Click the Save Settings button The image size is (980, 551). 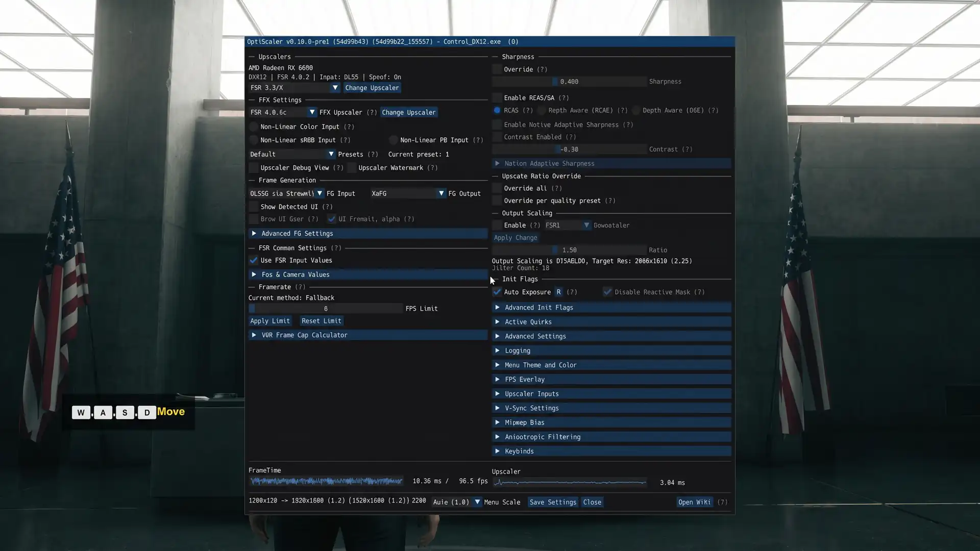pyautogui.click(x=553, y=502)
